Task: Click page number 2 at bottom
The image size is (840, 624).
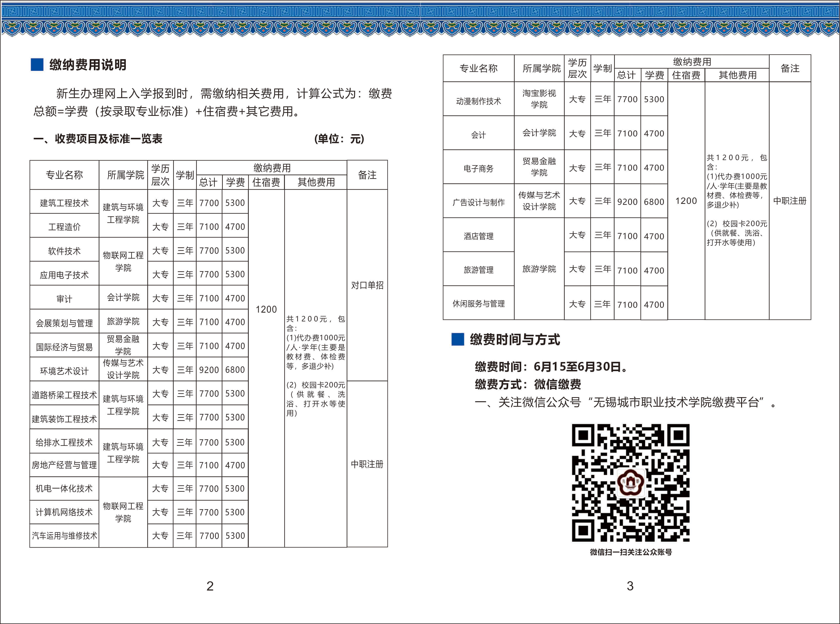Action: tap(210, 586)
